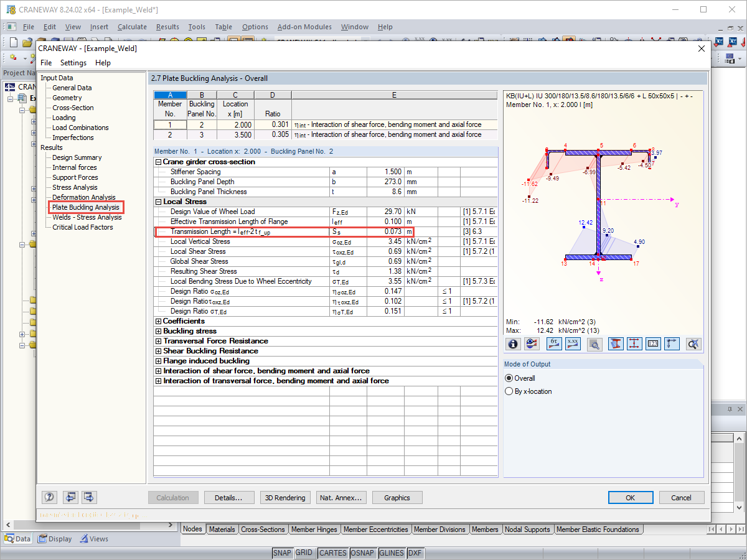Image resolution: width=747 pixels, height=560 pixels.
Task: Select Stiffener Spacing row
Action: pyautogui.click(x=326, y=172)
